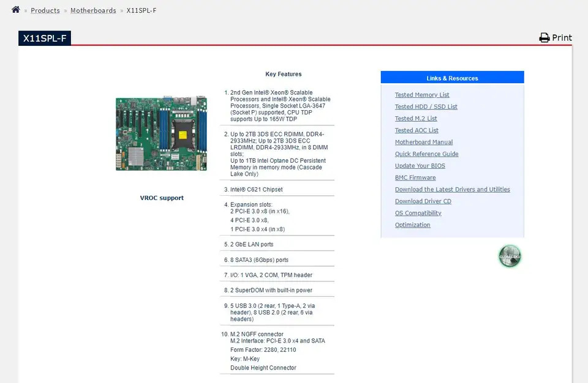This screenshot has height=383, width=588.
Task: Click the Print text label
Action: (x=562, y=38)
